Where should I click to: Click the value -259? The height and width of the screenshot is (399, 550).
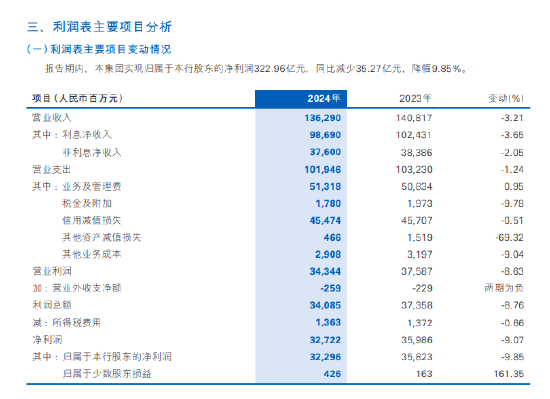coord(330,288)
